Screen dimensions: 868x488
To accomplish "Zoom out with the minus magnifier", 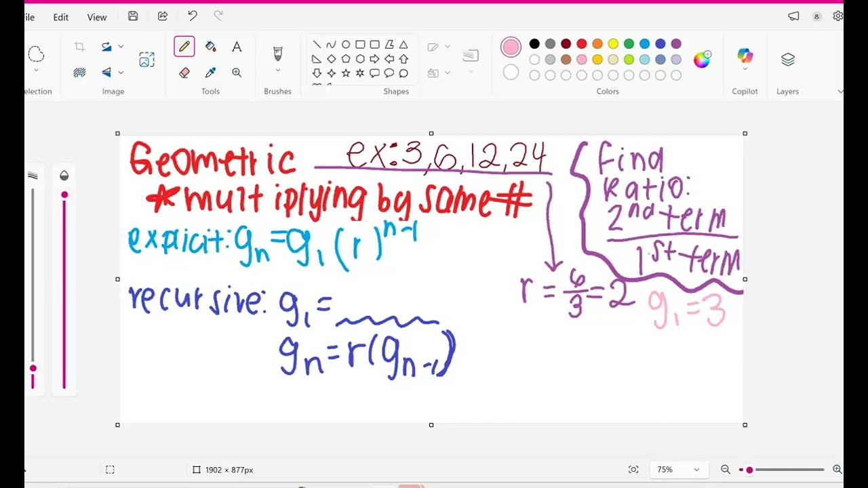I will [725, 470].
